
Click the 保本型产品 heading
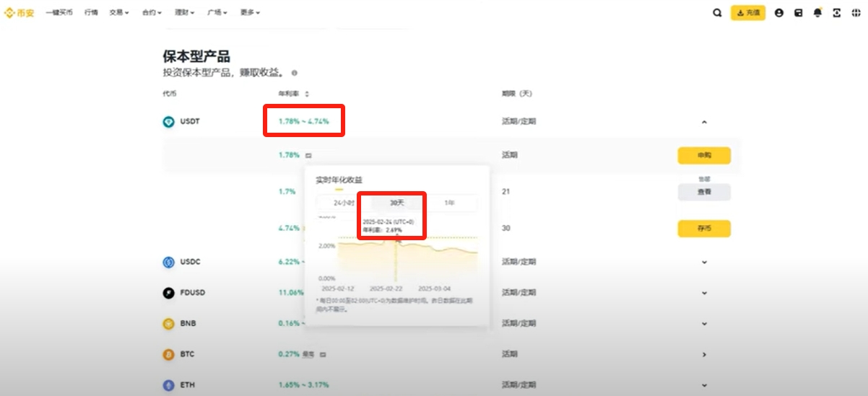click(x=196, y=56)
